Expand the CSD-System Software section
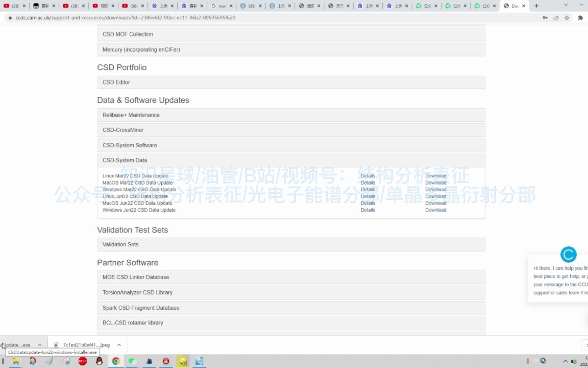This screenshot has height=368, width=588. tap(291, 145)
